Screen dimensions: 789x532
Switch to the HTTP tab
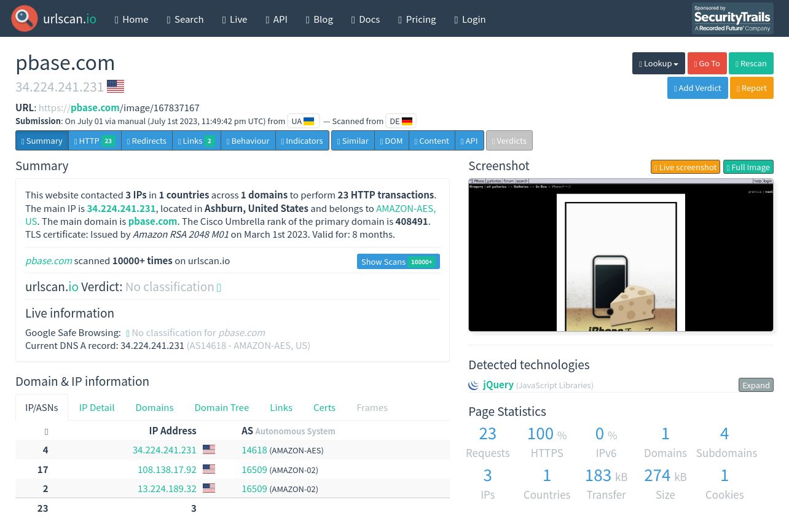coord(95,141)
